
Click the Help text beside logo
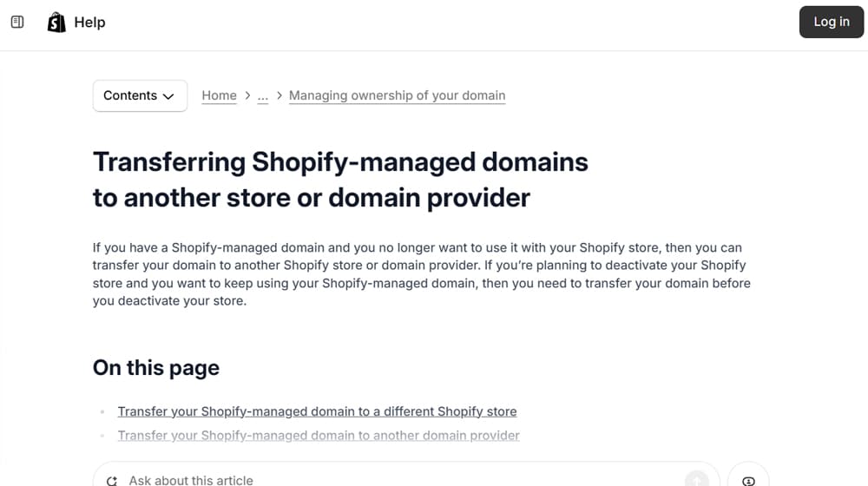[x=89, y=23]
